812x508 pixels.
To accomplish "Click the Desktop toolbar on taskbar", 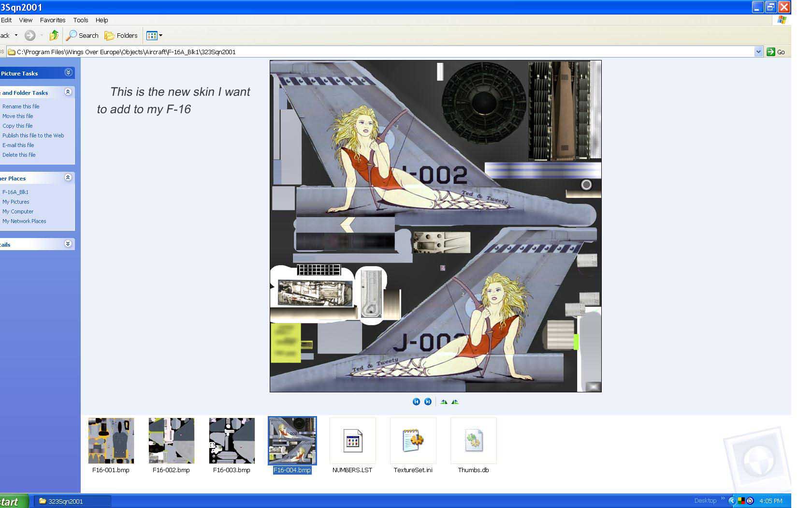I will pos(705,501).
